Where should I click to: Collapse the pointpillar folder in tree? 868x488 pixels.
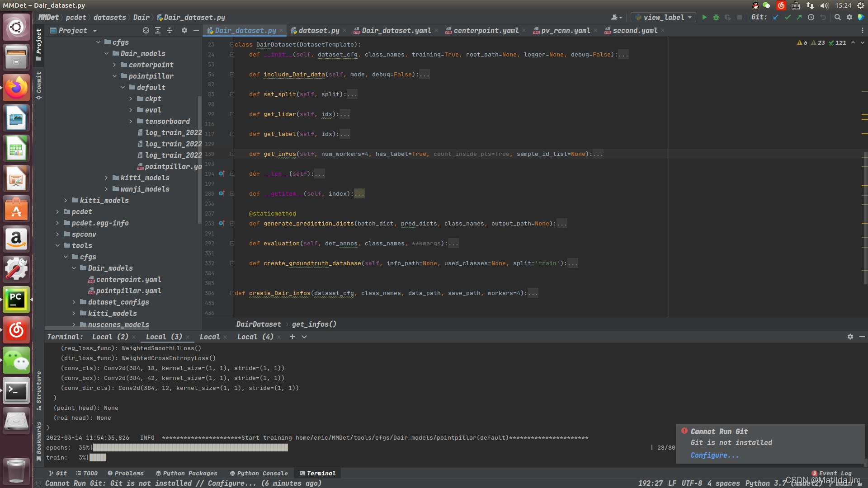tap(115, 76)
